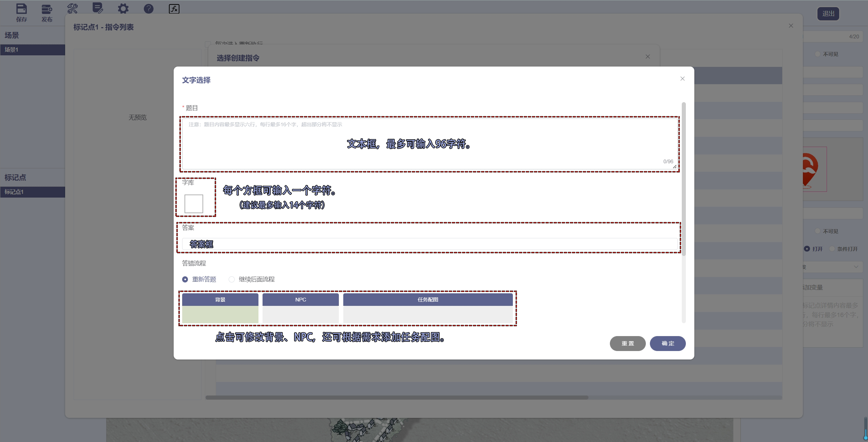Click the 背景 header tab
The height and width of the screenshot is (442, 868).
click(220, 299)
